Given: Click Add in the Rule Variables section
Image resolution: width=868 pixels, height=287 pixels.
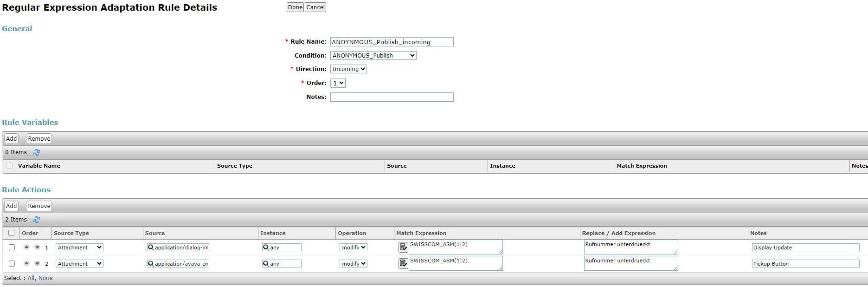Looking at the screenshot, I should (x=12, y=139).
